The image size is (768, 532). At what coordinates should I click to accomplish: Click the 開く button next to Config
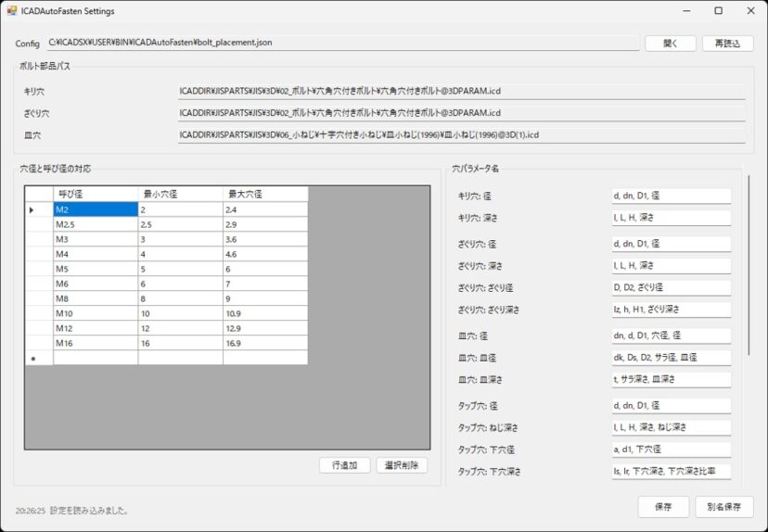click(x=669, y=43)
